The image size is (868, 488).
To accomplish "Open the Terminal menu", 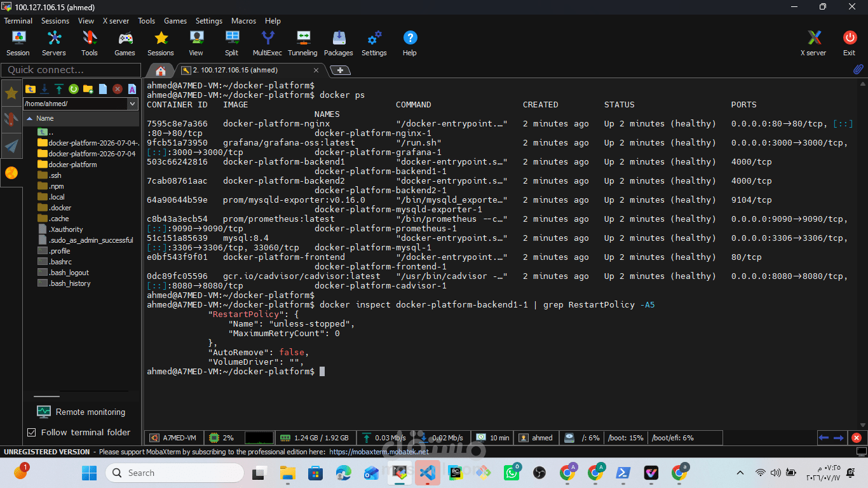I will click(x=18, y=21).
